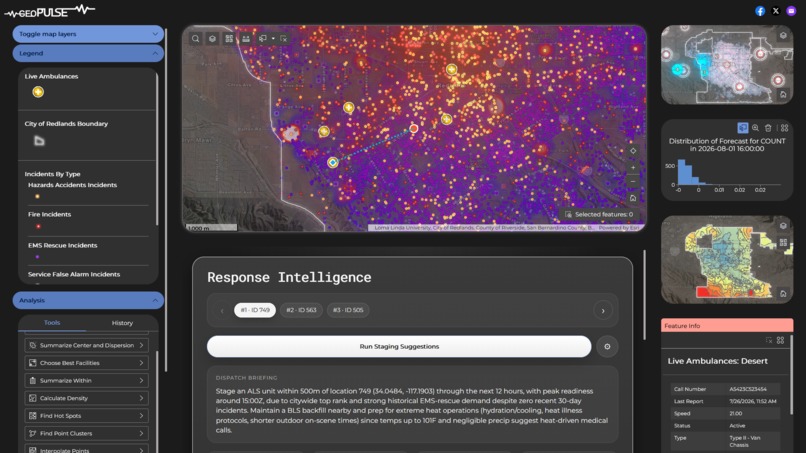Reset top mini map to home extent
Image resolution: width=806 pixels, height=453 pixels.
[x=783, y=94]
